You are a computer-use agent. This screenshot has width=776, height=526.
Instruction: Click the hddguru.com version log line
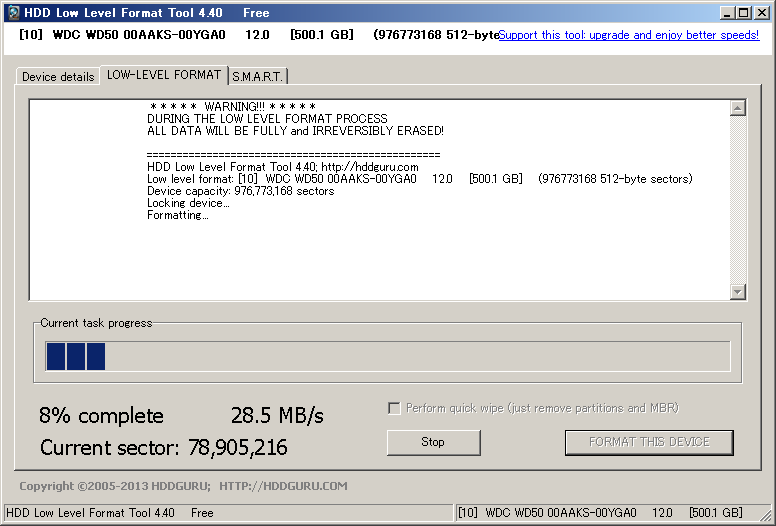(283, 167)
